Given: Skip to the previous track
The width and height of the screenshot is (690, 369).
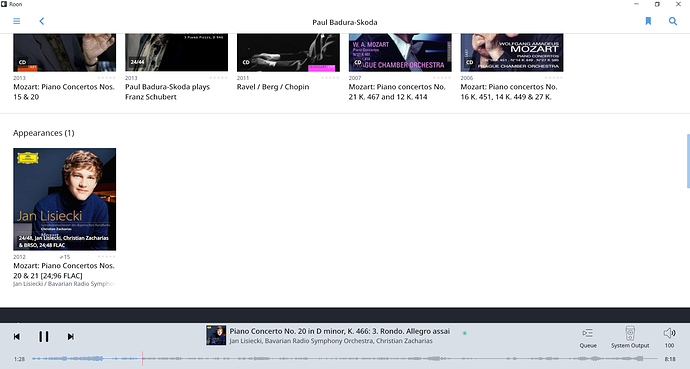Looking at the screenshot, I should tap(17, 336).
